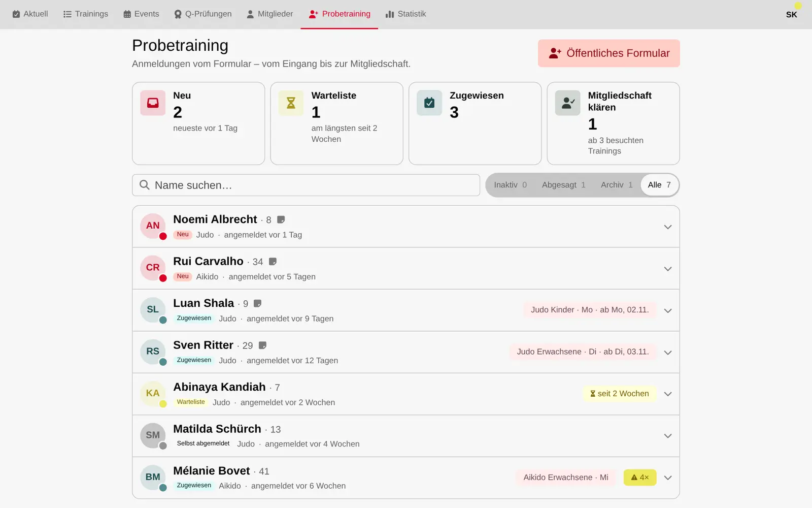Screen dimensions: 812x508
Task: Click the AN avatar of Noemi Albrecht
Action: click(153, 226)
